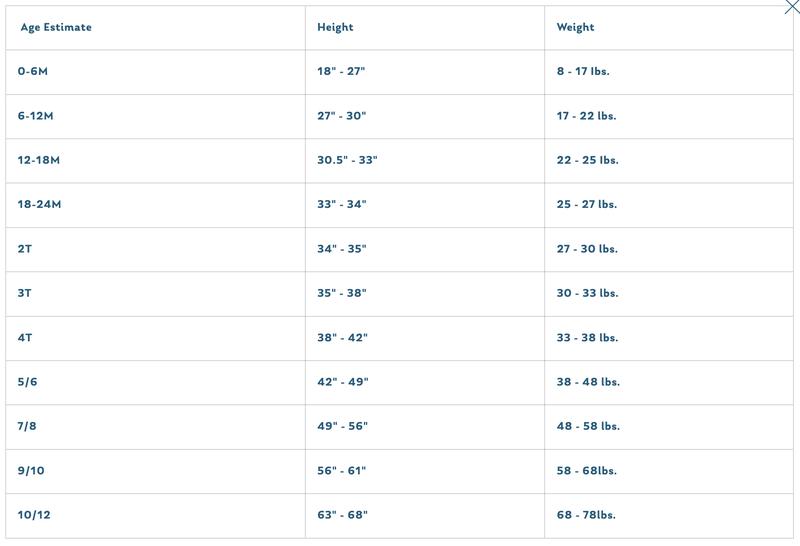Screen dimensions: 800x546
Task: Select the 18-24M age cell
Action: click(x=39, y=204)
